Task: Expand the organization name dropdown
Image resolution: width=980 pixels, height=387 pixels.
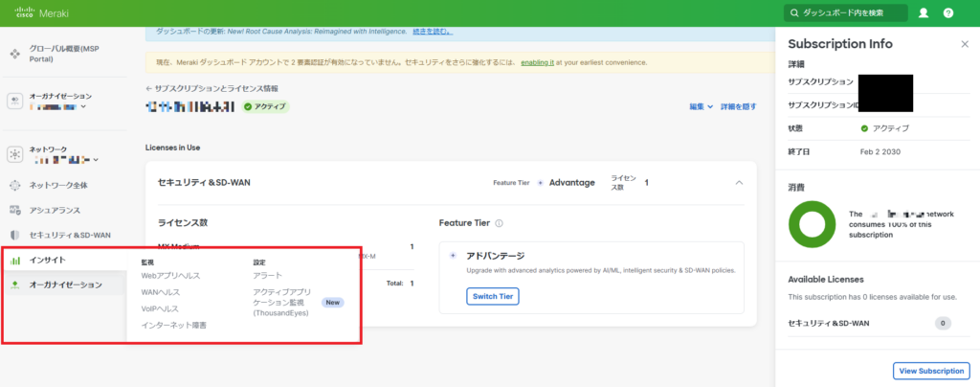Action: [x=84, y=107]
